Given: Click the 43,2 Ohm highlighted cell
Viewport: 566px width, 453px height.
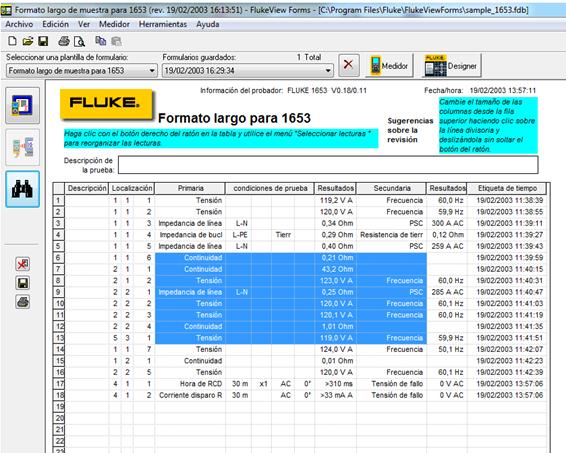Looking at the screenshot, I should [336, 269].
